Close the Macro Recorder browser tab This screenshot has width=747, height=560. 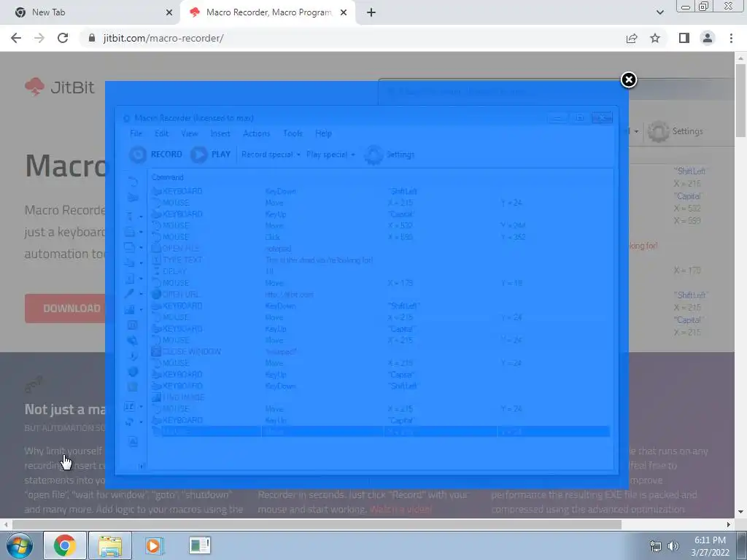coord(344,12)
